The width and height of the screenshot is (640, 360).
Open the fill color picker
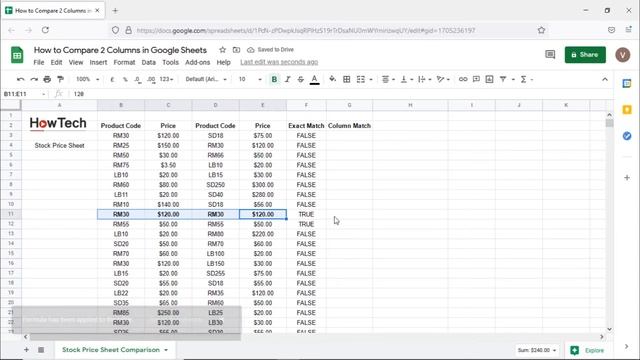click(333, 79)
